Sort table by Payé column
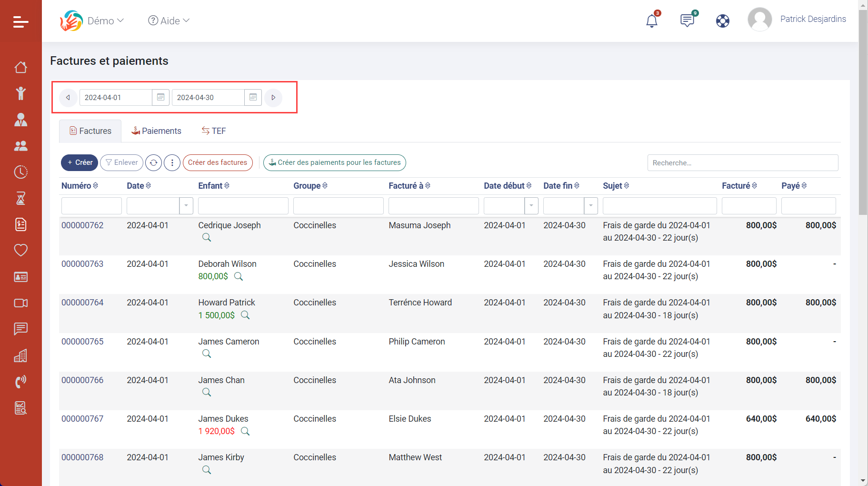The width and height of the screenshot is (868, 486). click(794, 186)
